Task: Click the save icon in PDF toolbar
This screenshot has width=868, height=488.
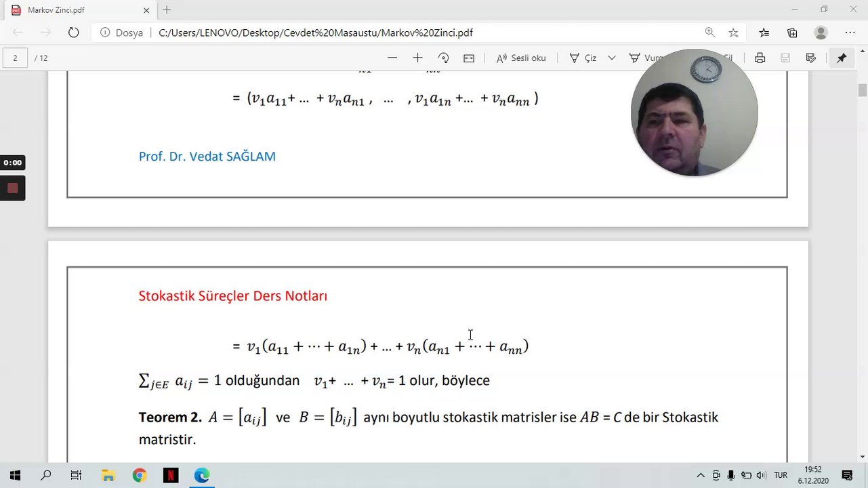Action: (x=785, y=58)
